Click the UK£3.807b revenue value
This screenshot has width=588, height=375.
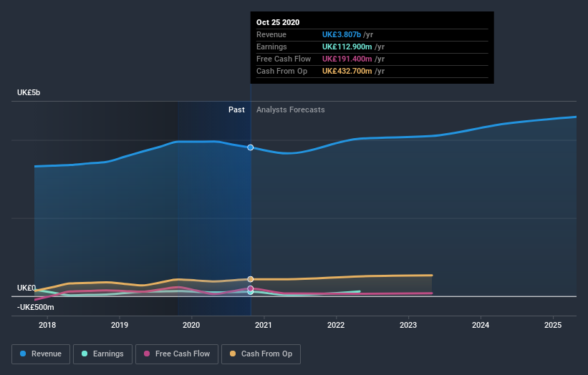[342, 34]
